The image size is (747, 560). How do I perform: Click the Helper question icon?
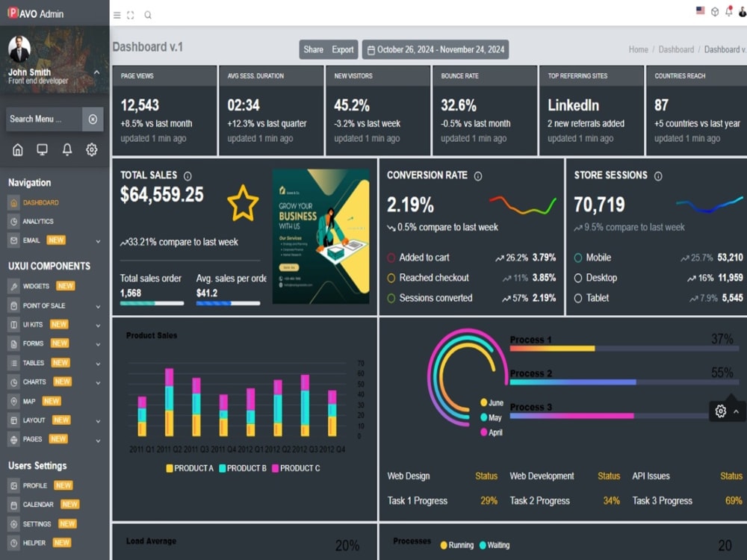(13, 543)
